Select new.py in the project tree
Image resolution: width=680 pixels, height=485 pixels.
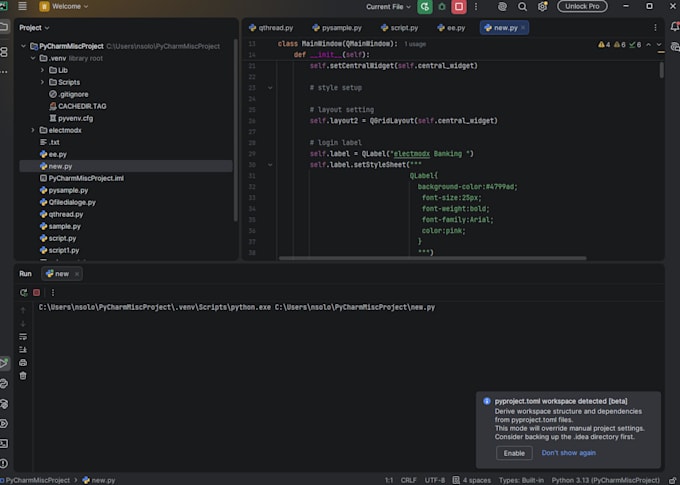point(126,166)
